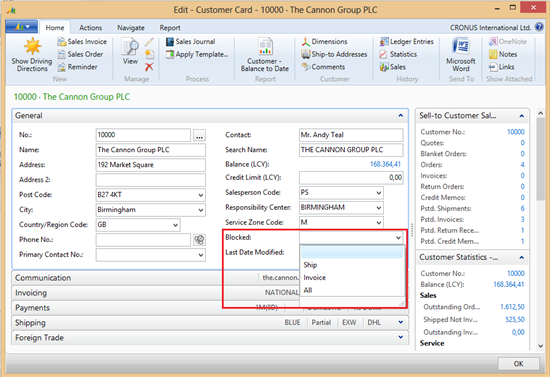Expand the Foreign Trade FastTab
This screenshot has height=377, width=550.
click(x=401, y=337)
